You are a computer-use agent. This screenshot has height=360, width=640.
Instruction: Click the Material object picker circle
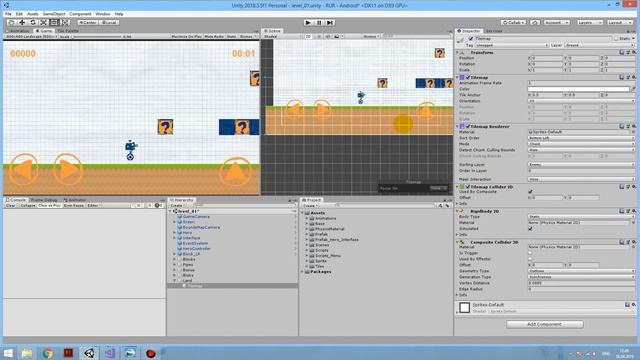coord(633,132)
